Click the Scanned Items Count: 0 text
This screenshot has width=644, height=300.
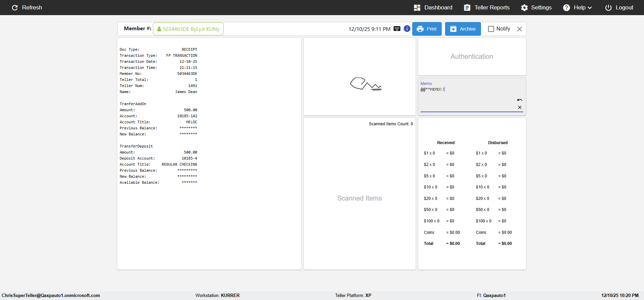[391, 124]
